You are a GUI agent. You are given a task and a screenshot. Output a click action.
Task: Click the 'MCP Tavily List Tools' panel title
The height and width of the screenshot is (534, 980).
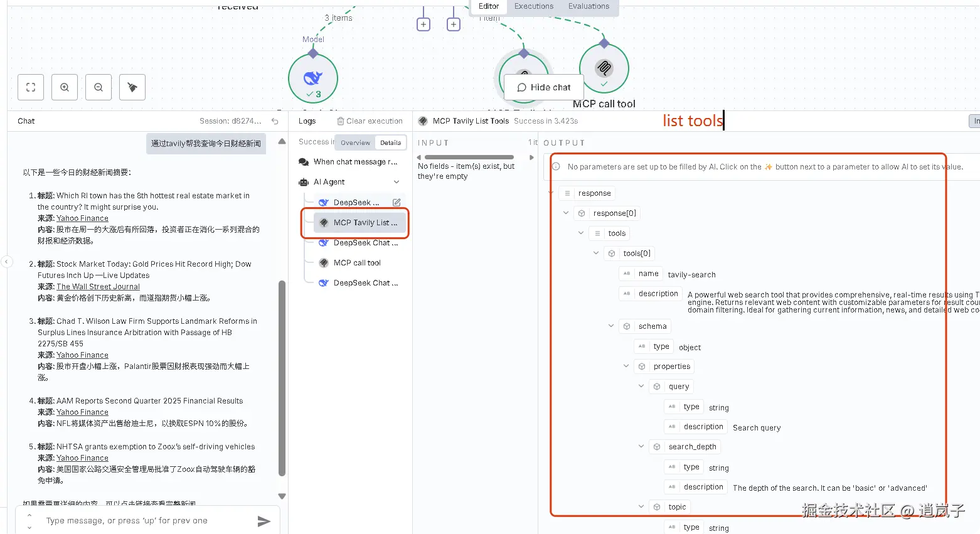[x=471, y=121]
